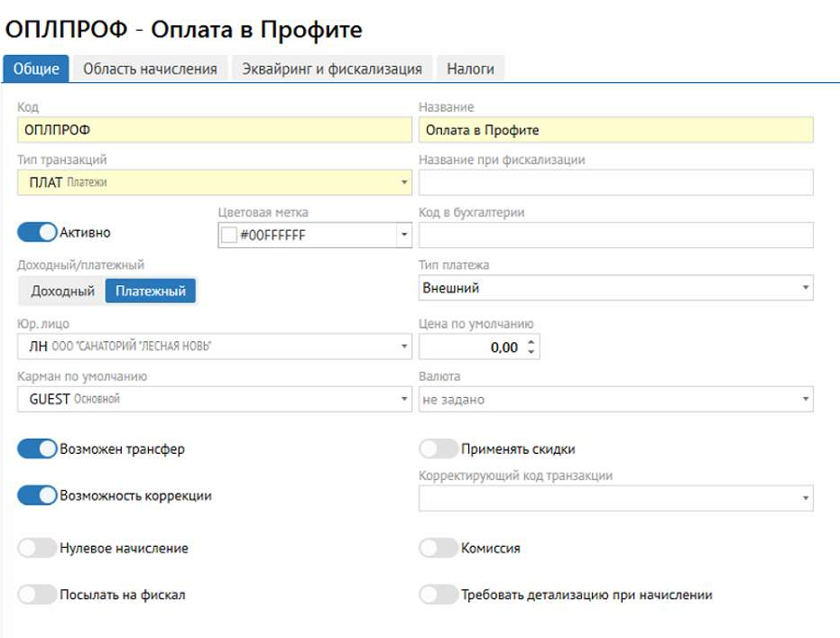Image resolution: width=840 pixels, height=638 pixels.
Task: Disable the Возможен трансфер toggle
Action: 37,449
